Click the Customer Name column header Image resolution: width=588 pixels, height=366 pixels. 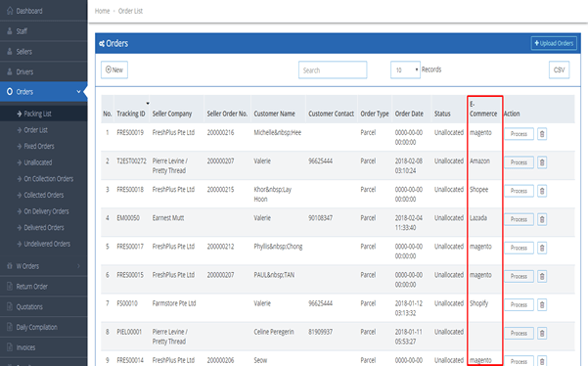tap(274, 114)
